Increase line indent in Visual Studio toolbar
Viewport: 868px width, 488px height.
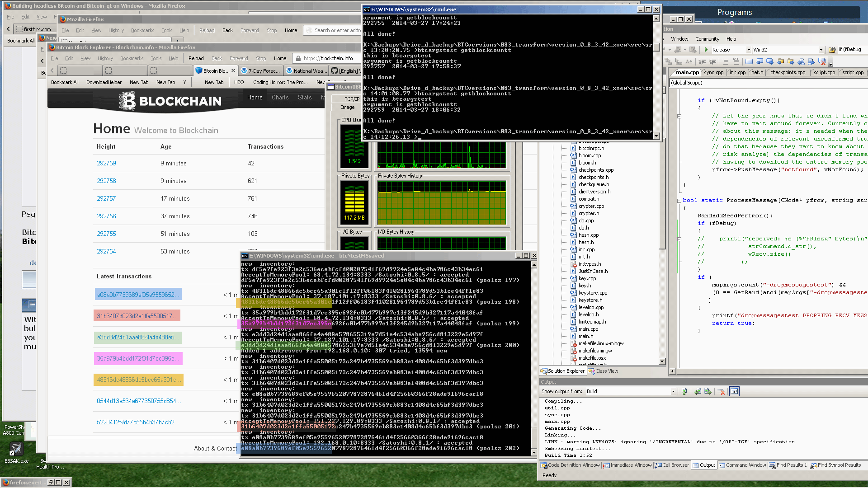coord(712,61)
